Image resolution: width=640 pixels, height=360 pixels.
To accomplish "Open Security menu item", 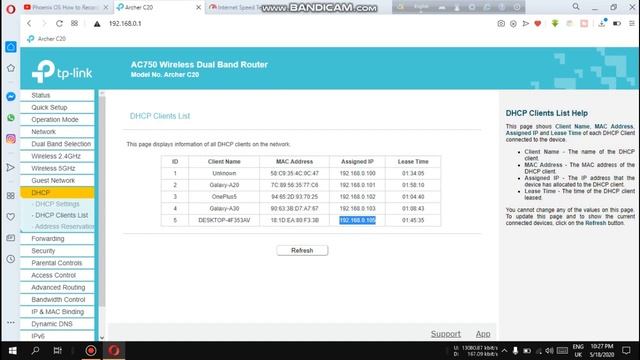I will [57, 251].
